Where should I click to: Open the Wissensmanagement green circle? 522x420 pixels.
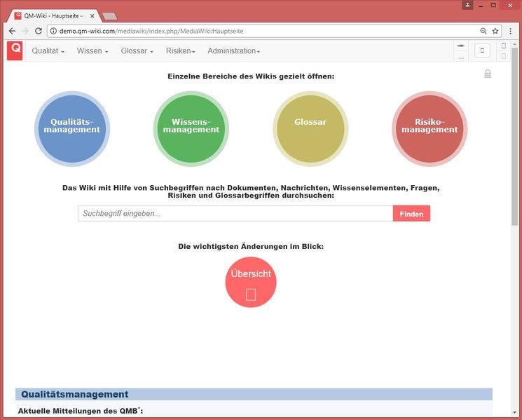pyautogui.click(x=191, y=129)
